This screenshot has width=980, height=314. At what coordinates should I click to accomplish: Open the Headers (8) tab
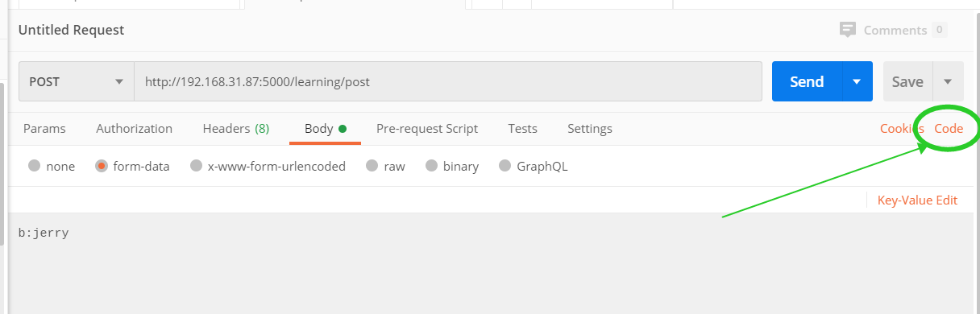236,129
